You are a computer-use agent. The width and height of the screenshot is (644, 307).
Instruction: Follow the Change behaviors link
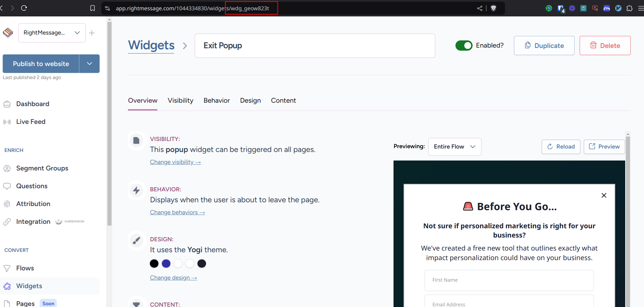[177, 212]
